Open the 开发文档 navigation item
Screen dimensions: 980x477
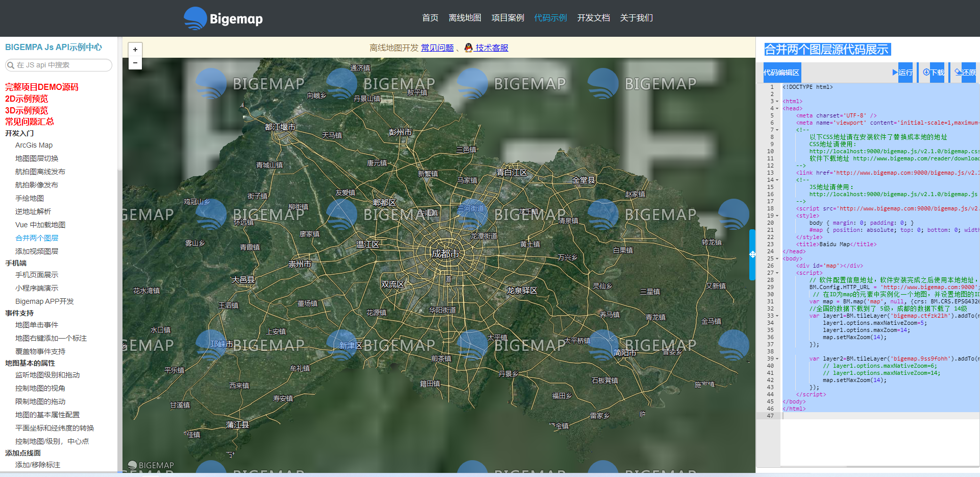593,18
